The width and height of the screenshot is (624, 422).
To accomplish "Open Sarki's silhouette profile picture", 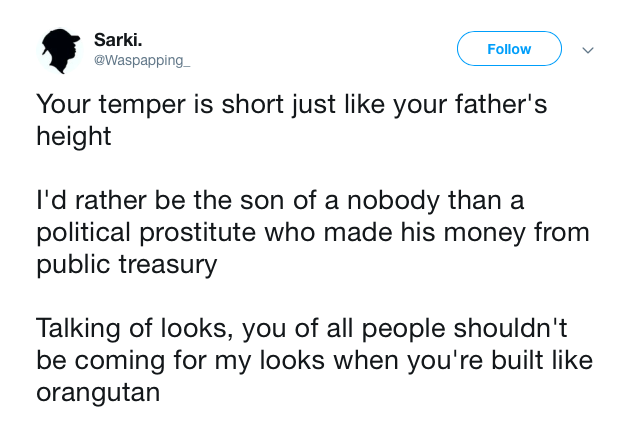I will (x=60, y=51).
